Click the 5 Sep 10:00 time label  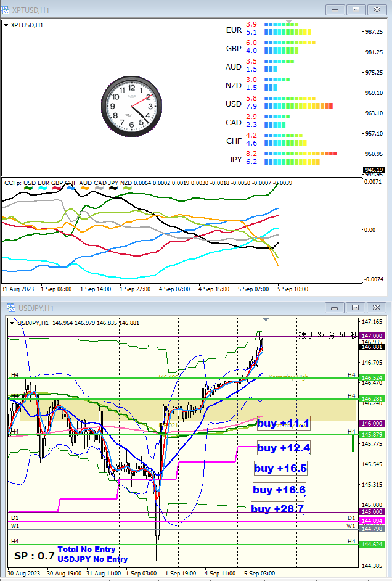293,289
